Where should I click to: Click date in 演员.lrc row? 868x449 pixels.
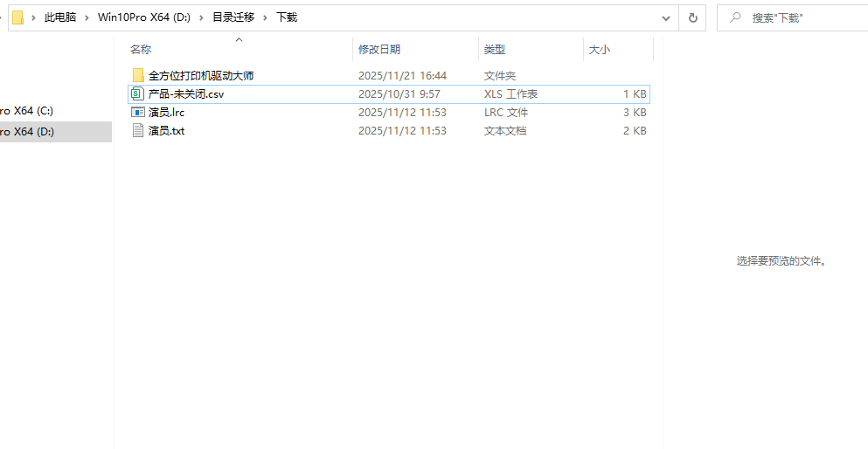point(402,112)
